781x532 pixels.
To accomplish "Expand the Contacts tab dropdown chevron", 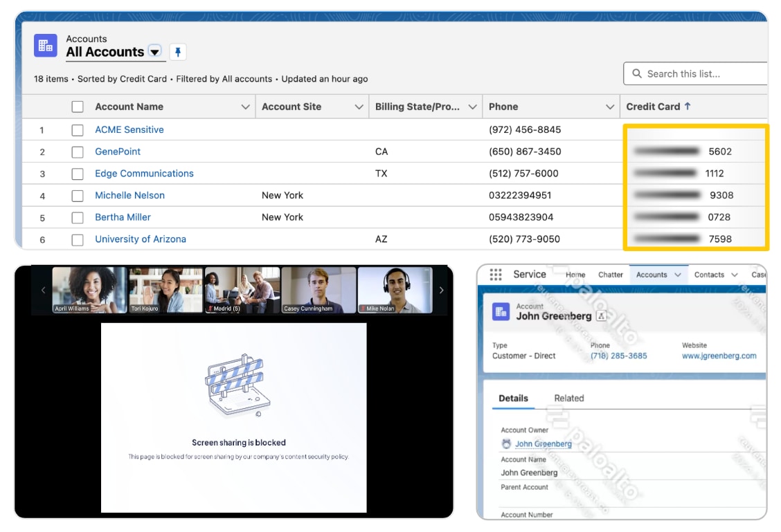I will (x=735, y=275).
